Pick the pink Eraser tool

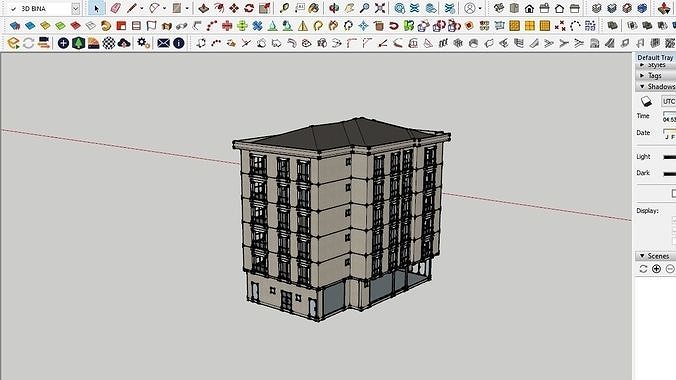[116, 8]
